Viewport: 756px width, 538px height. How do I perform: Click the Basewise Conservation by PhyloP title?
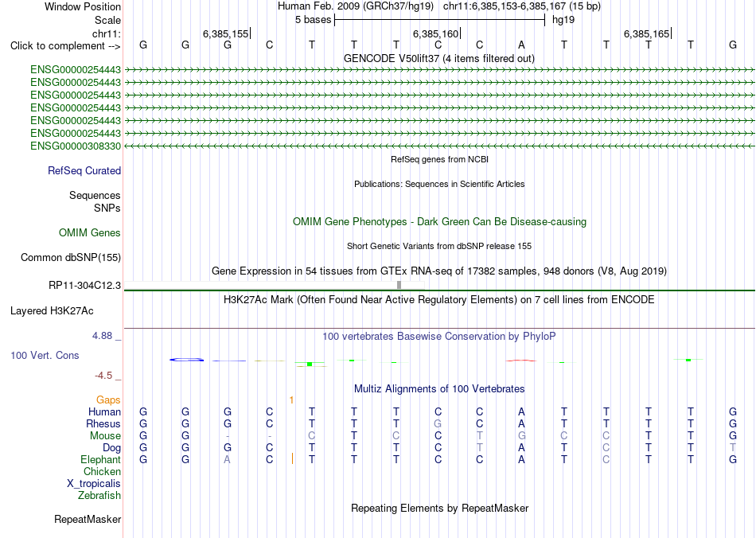439,337
